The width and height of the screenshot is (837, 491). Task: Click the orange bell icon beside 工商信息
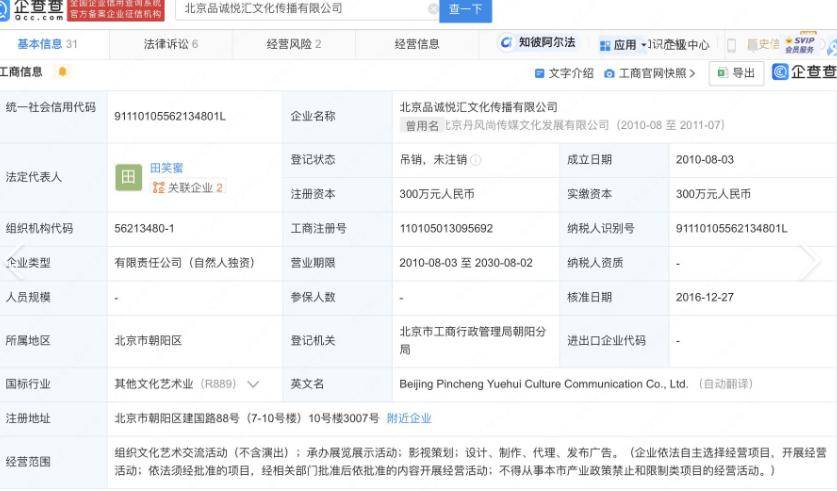tap(62, 72)
